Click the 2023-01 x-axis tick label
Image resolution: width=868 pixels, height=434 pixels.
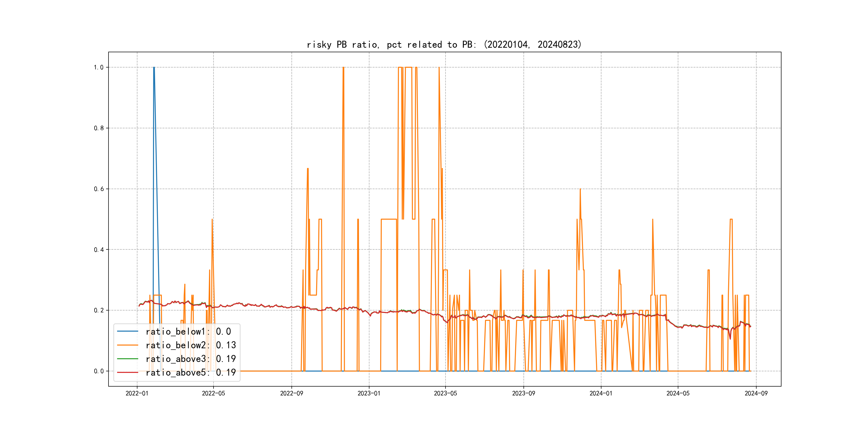tap(369, 393)
